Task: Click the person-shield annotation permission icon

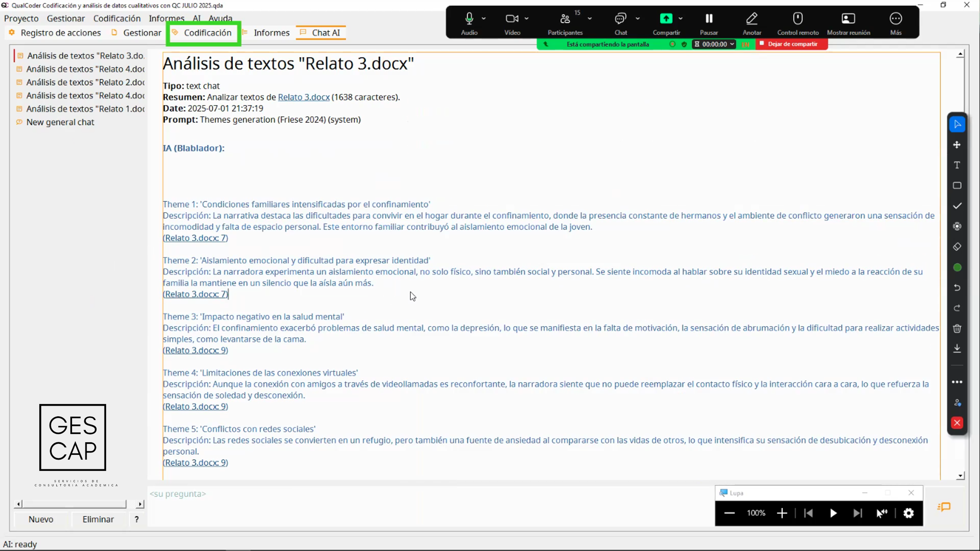Action: click(957, 403)
